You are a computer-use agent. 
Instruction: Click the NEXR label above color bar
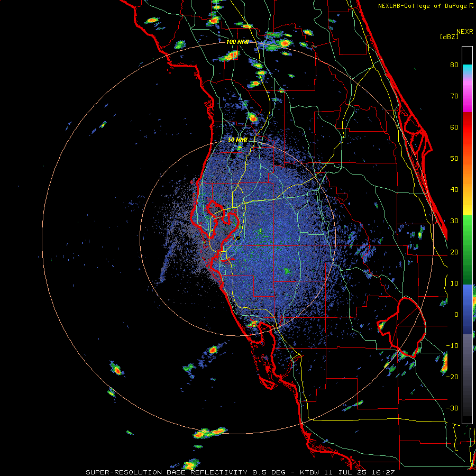(465, 32)
